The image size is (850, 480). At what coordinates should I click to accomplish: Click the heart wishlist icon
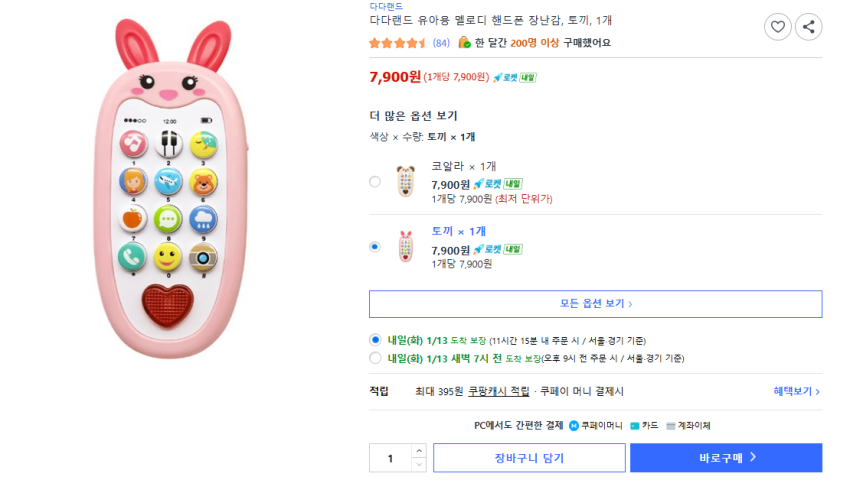tap(777, 27)
